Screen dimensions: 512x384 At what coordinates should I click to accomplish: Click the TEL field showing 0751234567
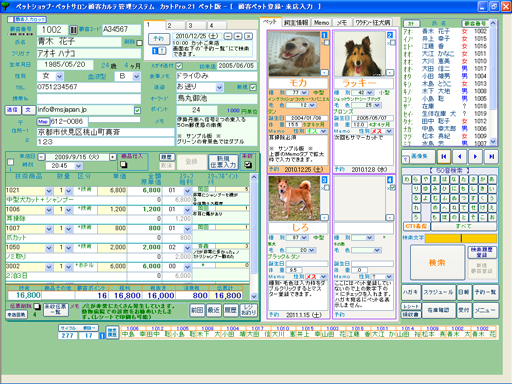89,87
